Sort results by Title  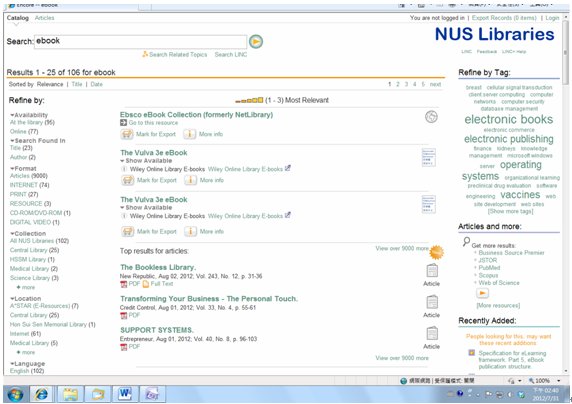pyautogui.click(x=77, y=84)
